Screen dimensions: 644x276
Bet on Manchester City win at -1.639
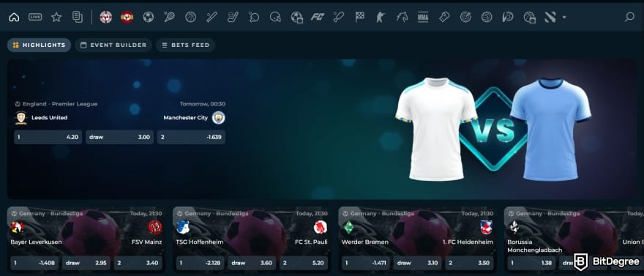coord(192,137)
